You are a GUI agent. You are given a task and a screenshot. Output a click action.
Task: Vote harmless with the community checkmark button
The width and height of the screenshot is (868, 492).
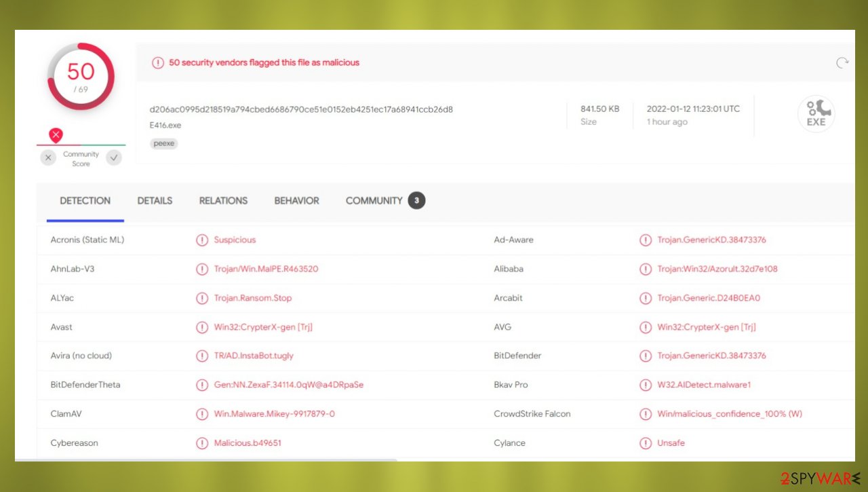coord(114,158)
